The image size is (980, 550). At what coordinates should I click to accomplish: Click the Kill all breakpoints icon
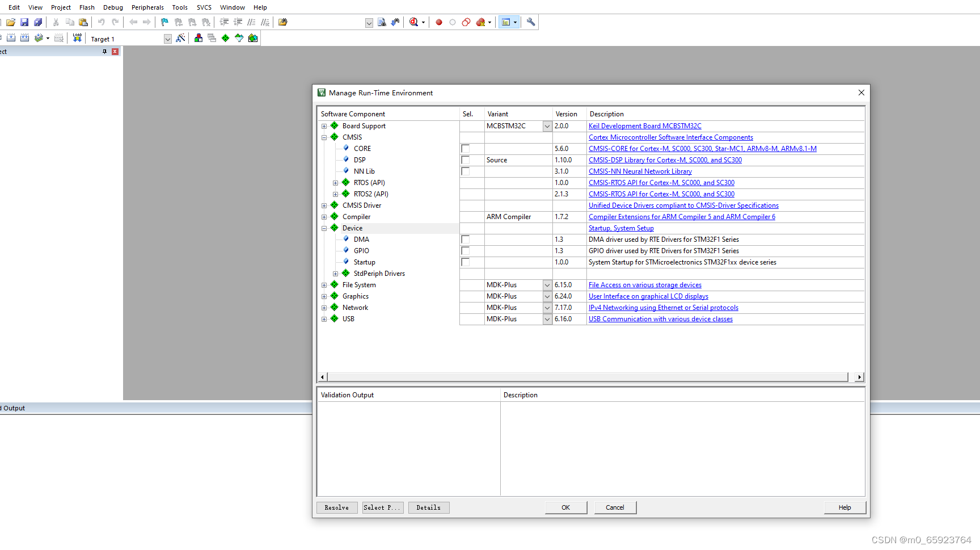click(x=480, y=22)
